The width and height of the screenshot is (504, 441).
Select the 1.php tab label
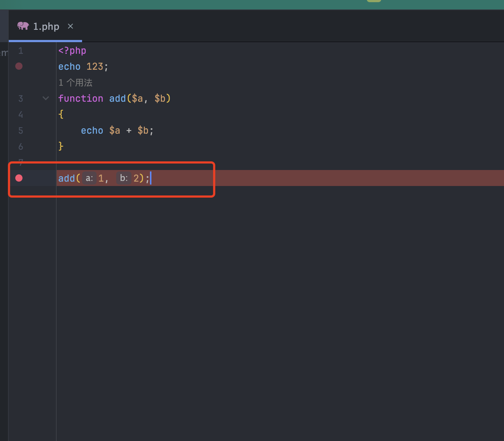tap(46, 27)
